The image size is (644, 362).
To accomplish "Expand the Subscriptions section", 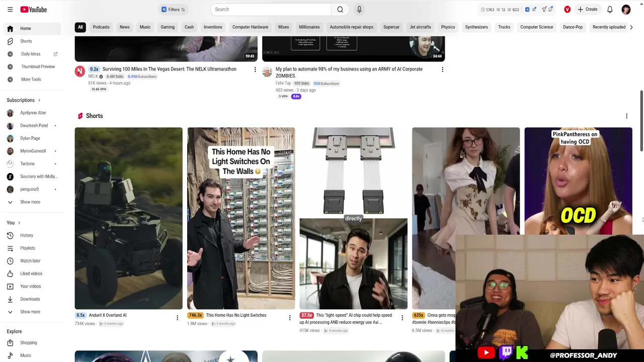I will click(x=24, y=100).
